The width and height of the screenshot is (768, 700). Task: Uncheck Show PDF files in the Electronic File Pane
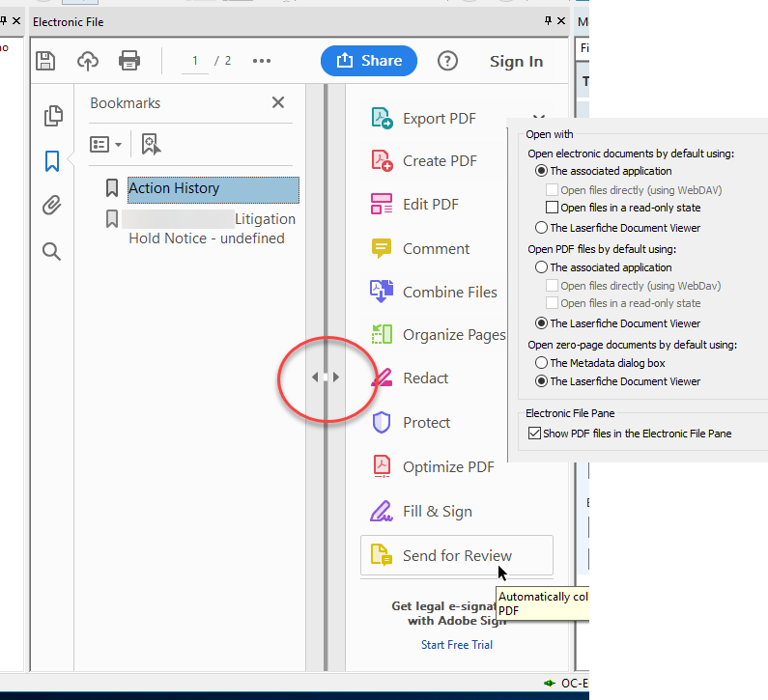click(x=534, y=434)
